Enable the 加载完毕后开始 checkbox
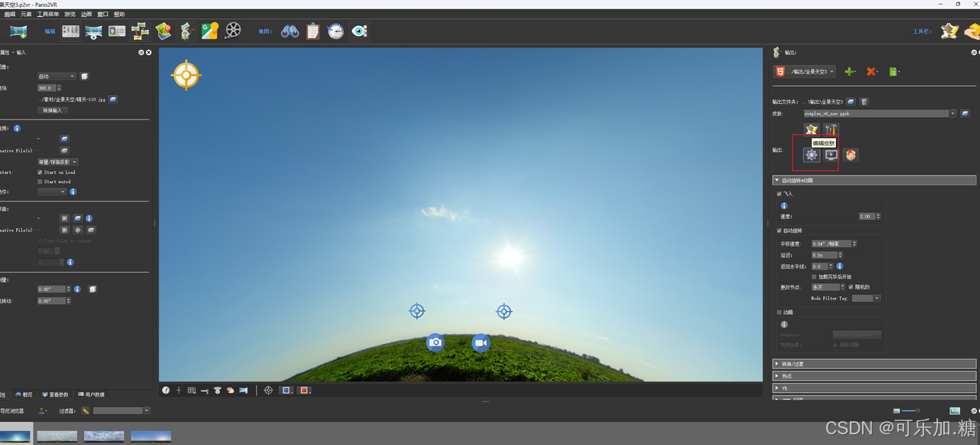Viewport: 980px width, 445px height. click(814, 276)
